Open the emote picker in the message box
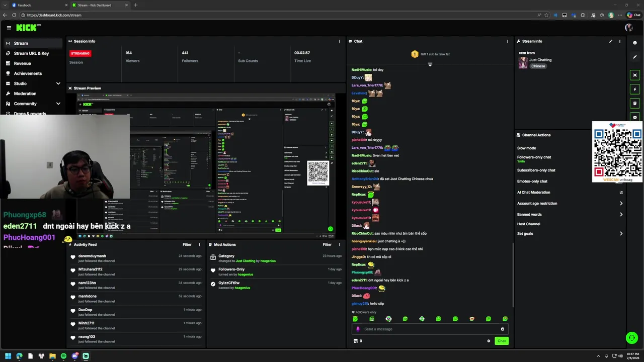 (502, 329)
